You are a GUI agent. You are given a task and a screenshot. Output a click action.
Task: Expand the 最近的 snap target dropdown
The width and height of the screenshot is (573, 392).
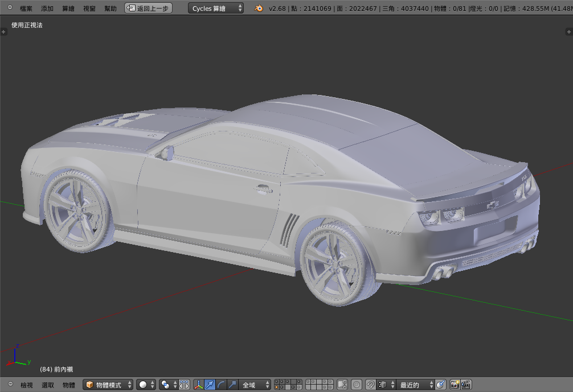(x=415, y=385)
